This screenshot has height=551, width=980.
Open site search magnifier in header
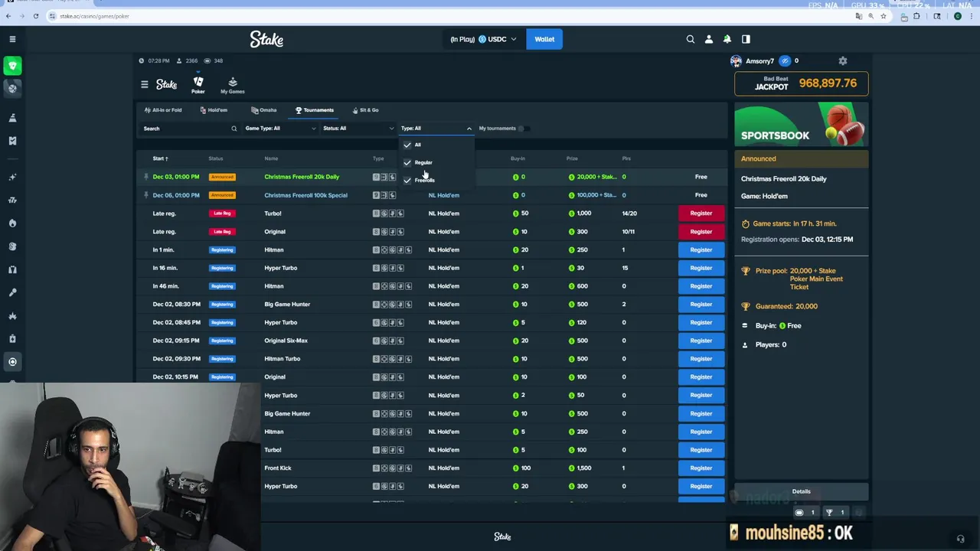(690, 39)
